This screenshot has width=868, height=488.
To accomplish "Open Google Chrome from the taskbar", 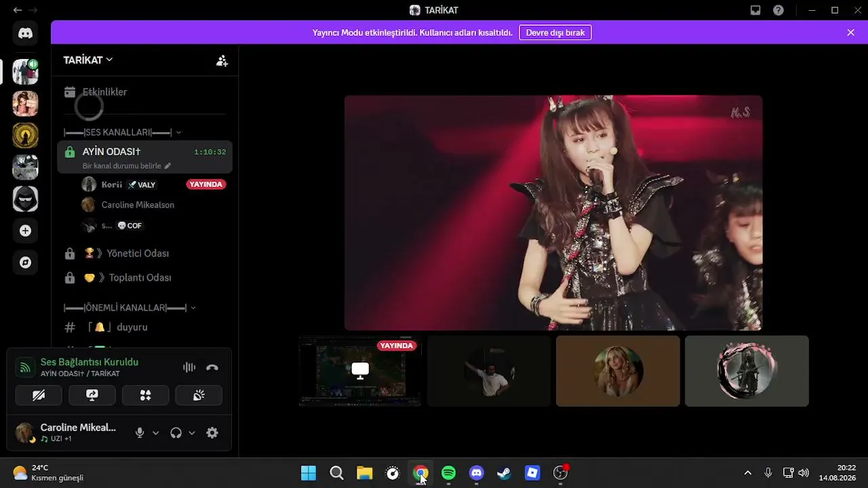I will tap(420, 473).
